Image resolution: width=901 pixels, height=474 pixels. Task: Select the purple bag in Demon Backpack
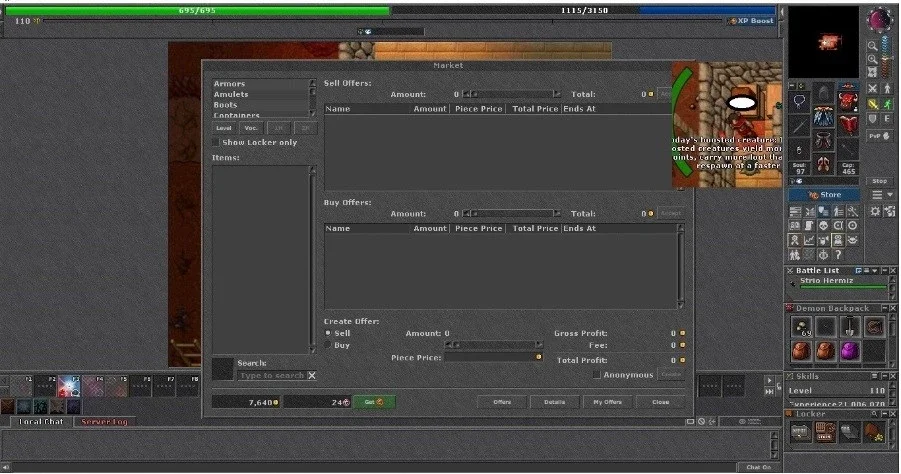849,350
